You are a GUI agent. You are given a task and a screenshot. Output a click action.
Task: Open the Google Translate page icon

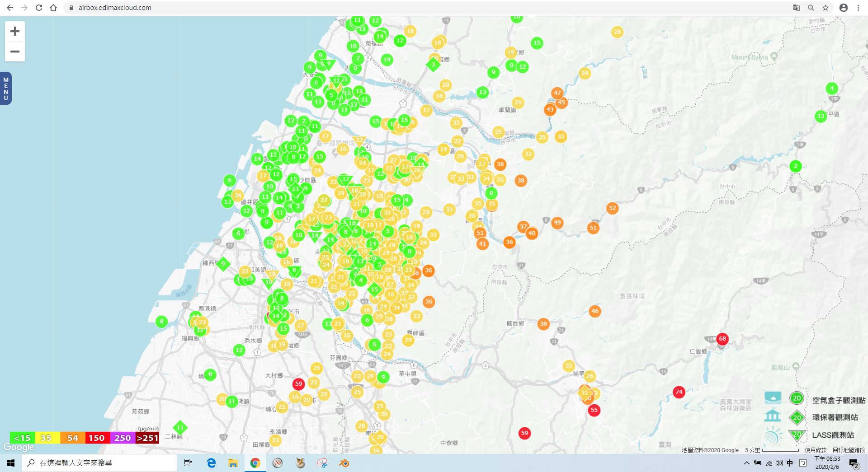[797, 8]
